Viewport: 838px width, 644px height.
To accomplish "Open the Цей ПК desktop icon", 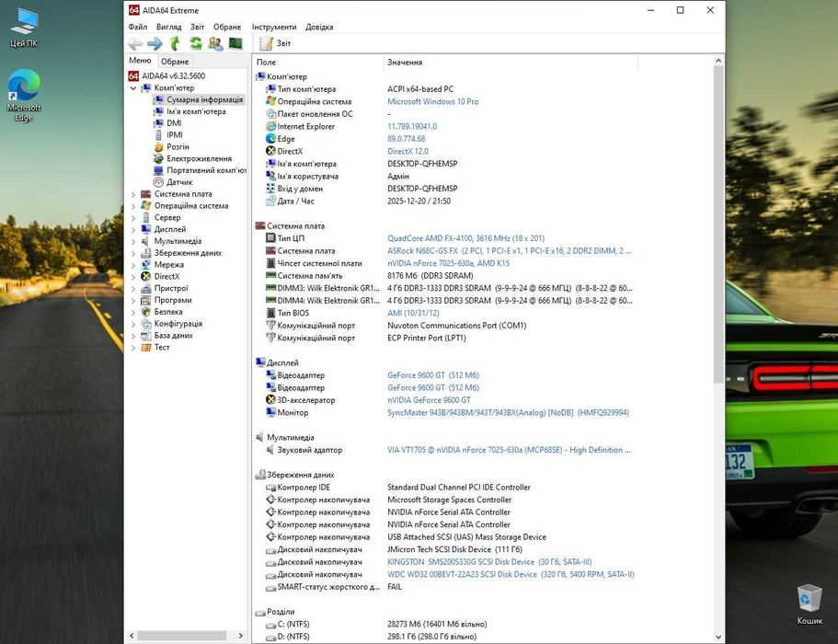I will point(24,28).
